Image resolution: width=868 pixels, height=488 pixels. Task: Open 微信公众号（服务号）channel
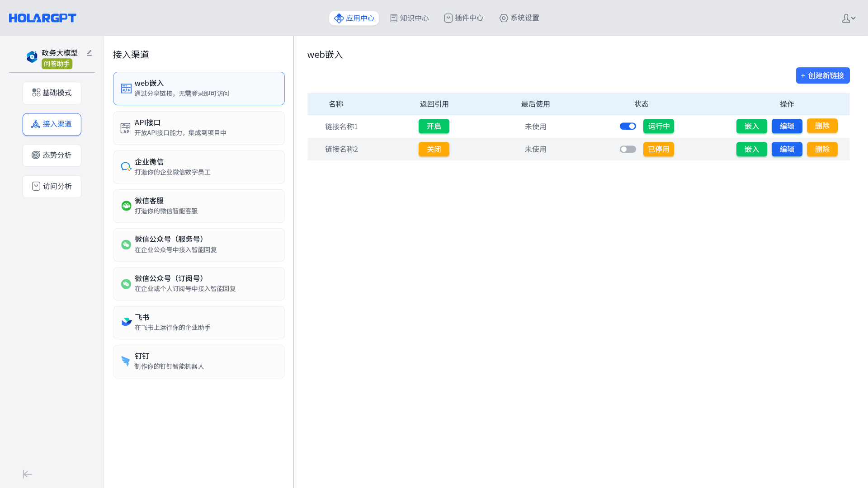(199, 245)
